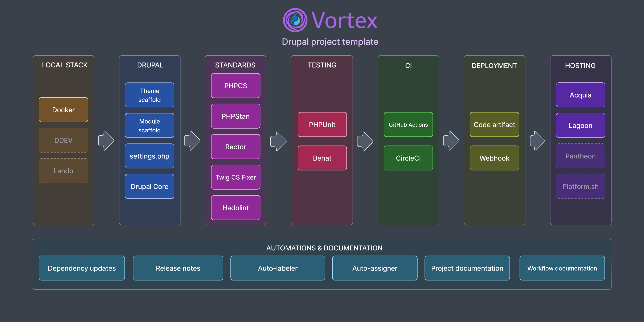Click the TESTING column heading
Screen dimensions: 644x322
(322, 65)
